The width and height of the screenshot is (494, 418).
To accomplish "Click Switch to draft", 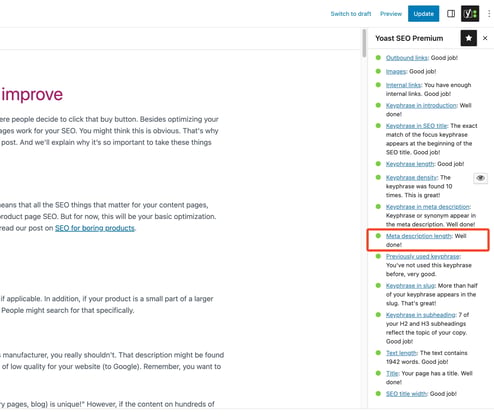I will pyautogui.click(x=351, y=14).
